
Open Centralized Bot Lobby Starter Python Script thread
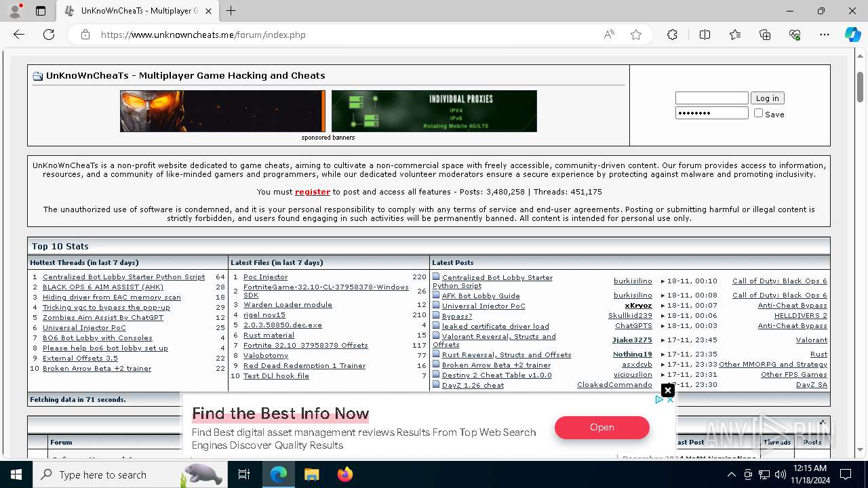pyautogui.click(x=123, y=277)
